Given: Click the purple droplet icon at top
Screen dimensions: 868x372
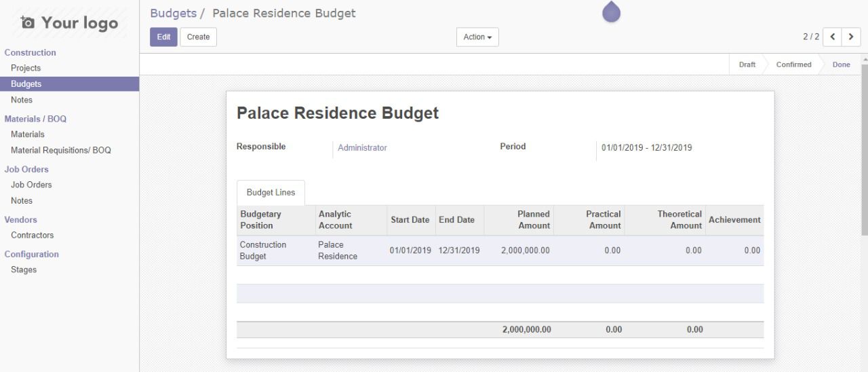Looking at the screenshot, I should coord(611,12).
